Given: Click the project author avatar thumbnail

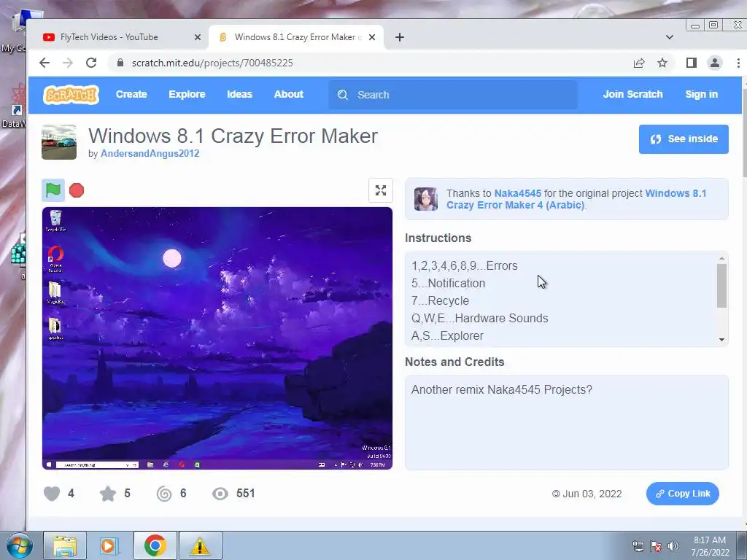Looking at the screenshot, I should coord(59,142).
